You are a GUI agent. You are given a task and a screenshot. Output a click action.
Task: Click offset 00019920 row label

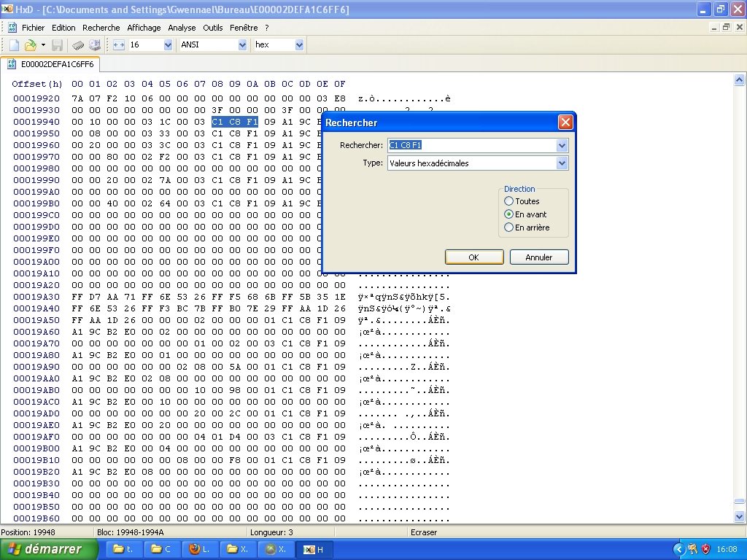point(36,98)
